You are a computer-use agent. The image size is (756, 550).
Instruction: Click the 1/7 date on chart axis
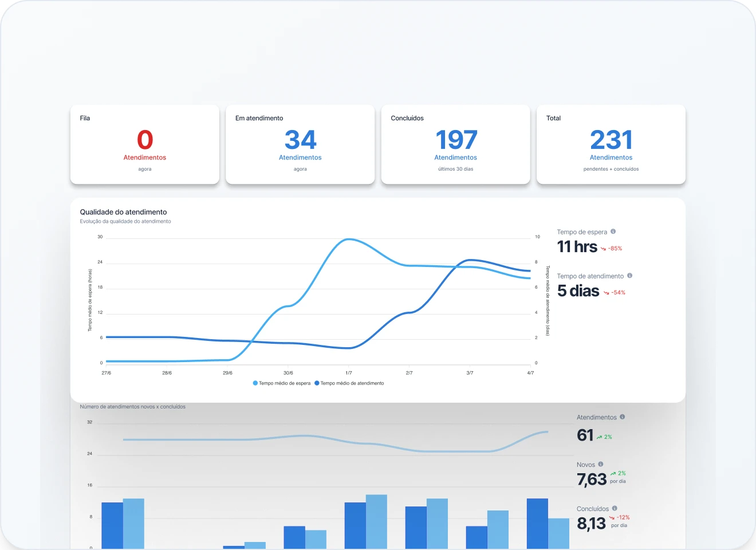click(x=349, y=373)
